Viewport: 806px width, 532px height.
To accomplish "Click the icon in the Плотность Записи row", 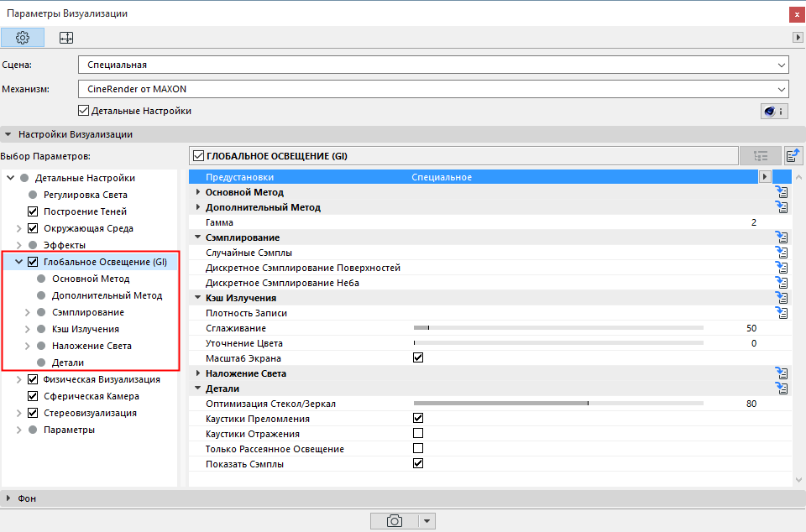I will pyautogui.click(x=782, y=313).
